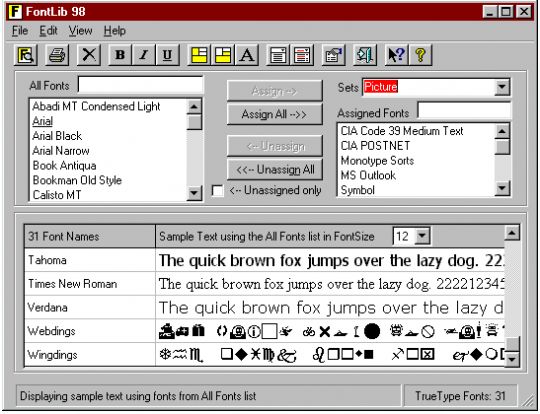Click the context help arrow-question icon
The image size is (540, 414).
396,55
